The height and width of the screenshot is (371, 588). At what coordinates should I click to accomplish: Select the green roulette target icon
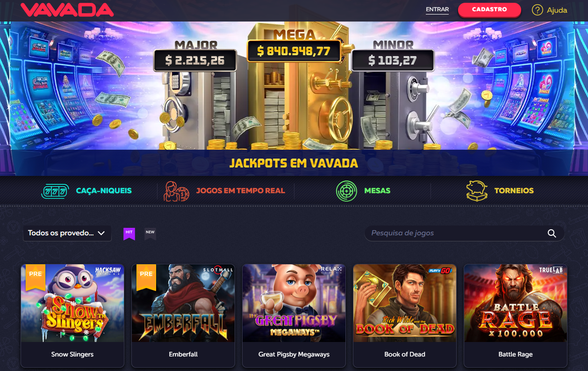pyautogui.click(x=346, y=191)
